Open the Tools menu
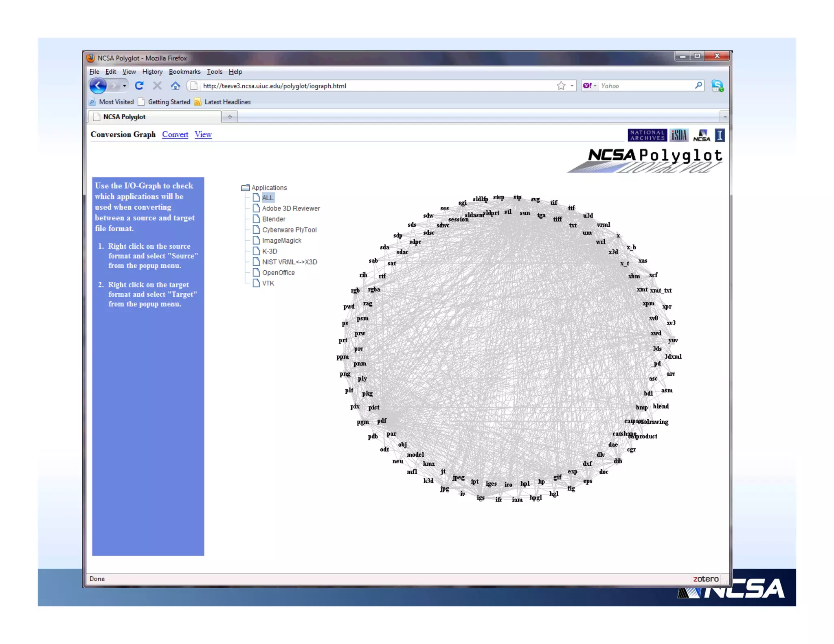The width and height of the screenshot is (834, 644). (x=214, y=72)
